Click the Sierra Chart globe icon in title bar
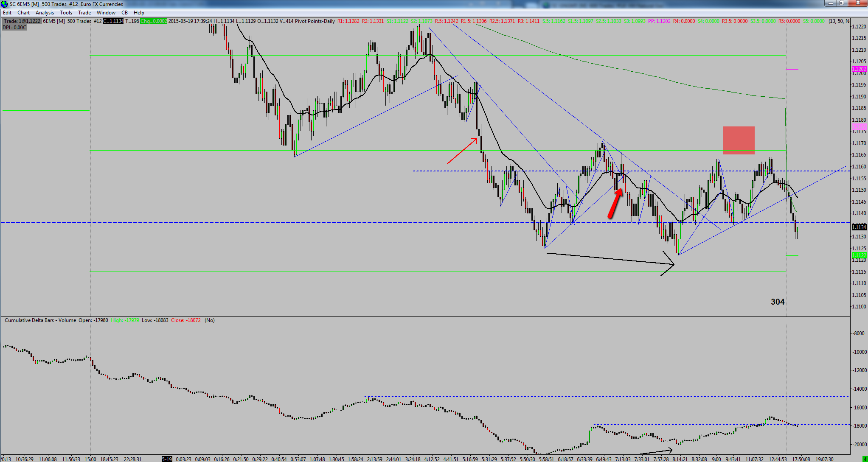868x462 pixels. (x=4, y=4)
